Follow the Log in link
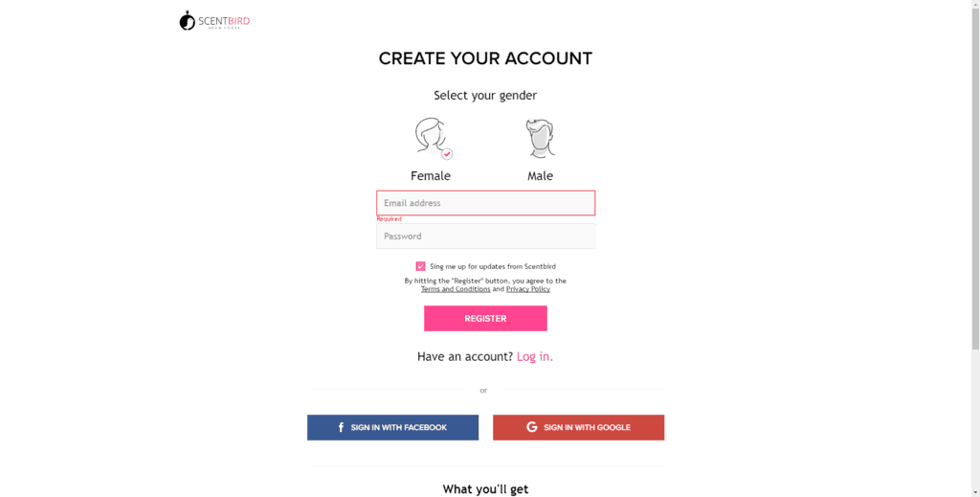The height and width of the screenshot is (497, 980). click(x=535, y=356)
